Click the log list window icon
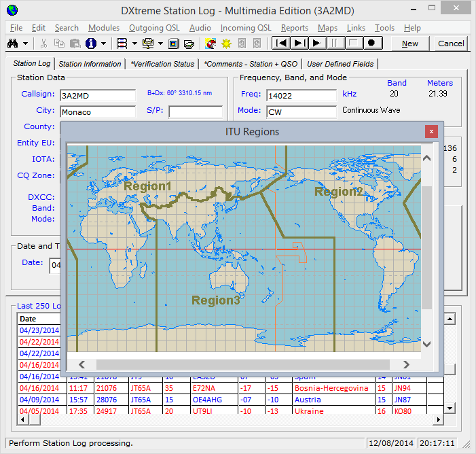This screenshot has height=454, width=476. (122, 43)
